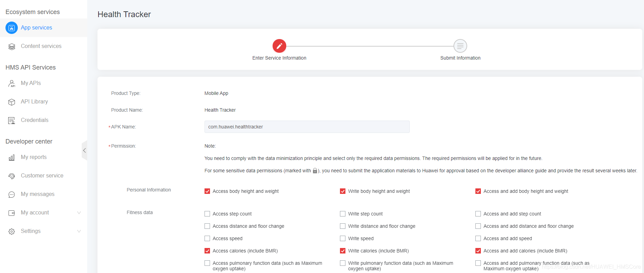Open App services menu item

point(43,28)
